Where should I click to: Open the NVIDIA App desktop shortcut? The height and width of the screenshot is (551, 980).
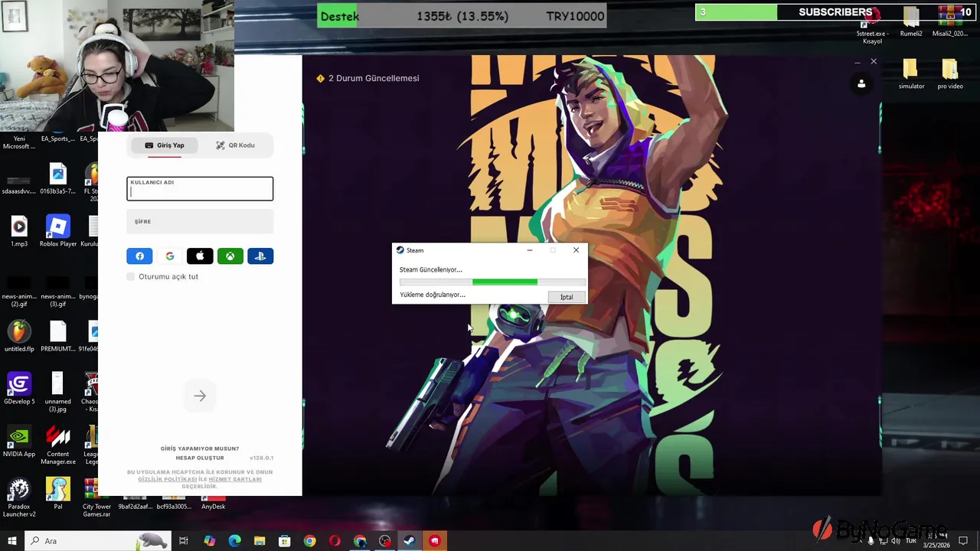pyautogui.click(x=19, y=442)
